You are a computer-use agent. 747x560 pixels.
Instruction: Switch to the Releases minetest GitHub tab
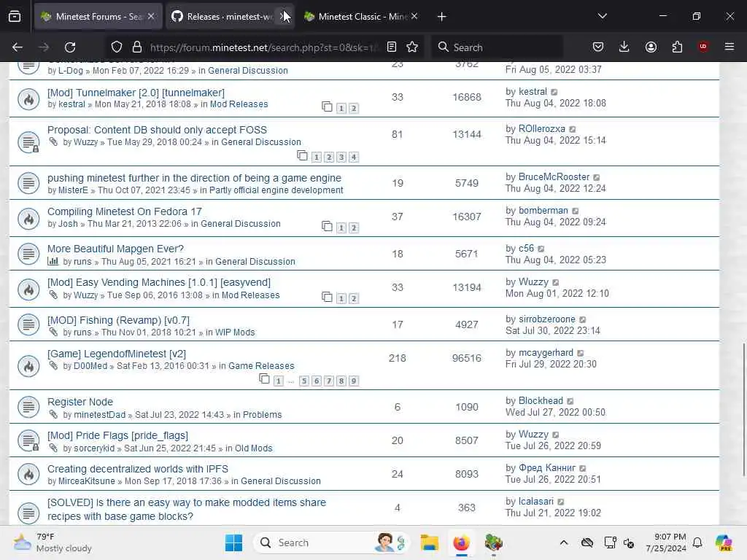tap(224, 17)
